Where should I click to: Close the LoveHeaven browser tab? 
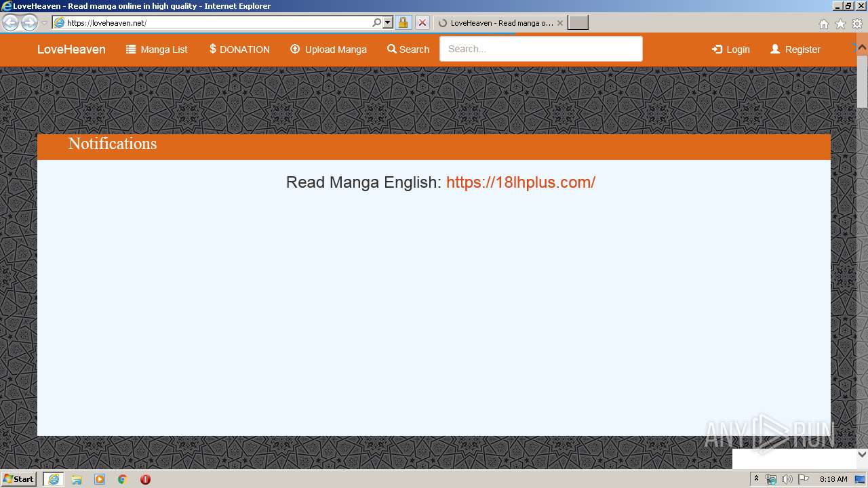pos(560,22)
